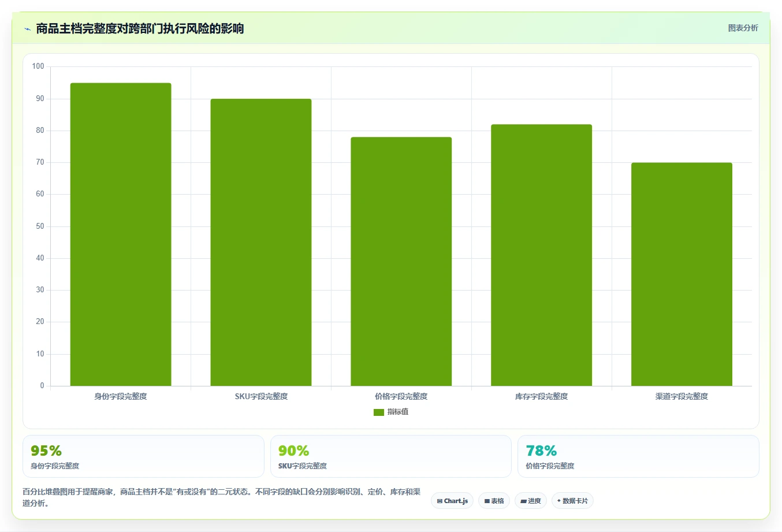Select the 库存字段完整度 bar in chart

542,255
